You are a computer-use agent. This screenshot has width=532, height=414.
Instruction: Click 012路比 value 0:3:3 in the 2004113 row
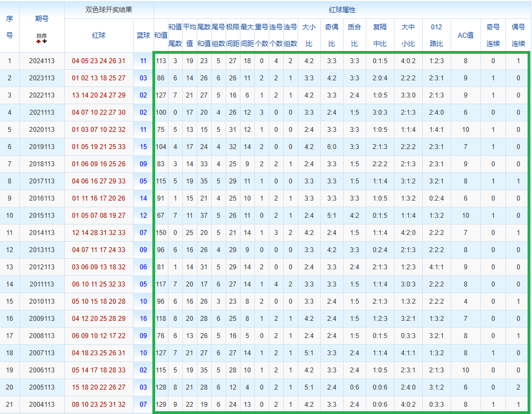pyautogui.click(x=436, y=405)
